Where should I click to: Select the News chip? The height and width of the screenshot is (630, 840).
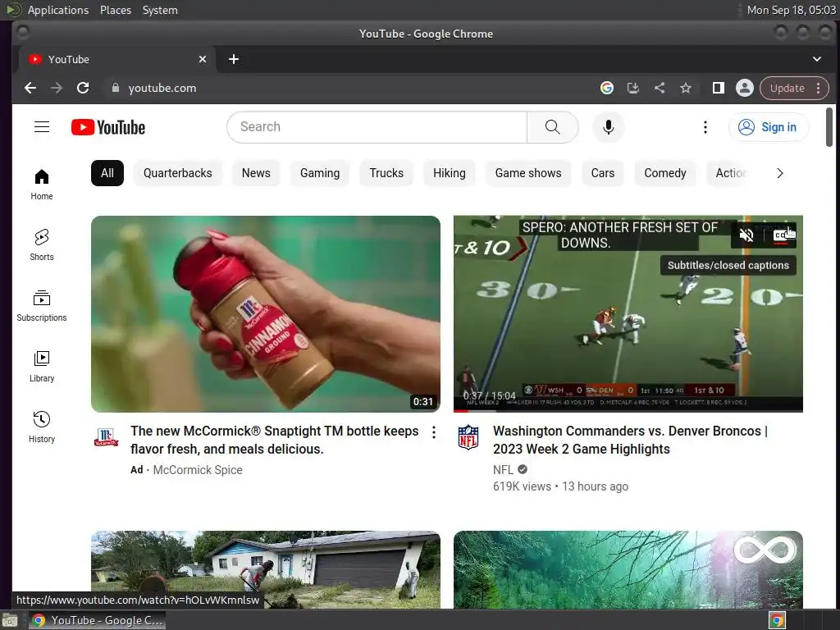click(256, 173)
